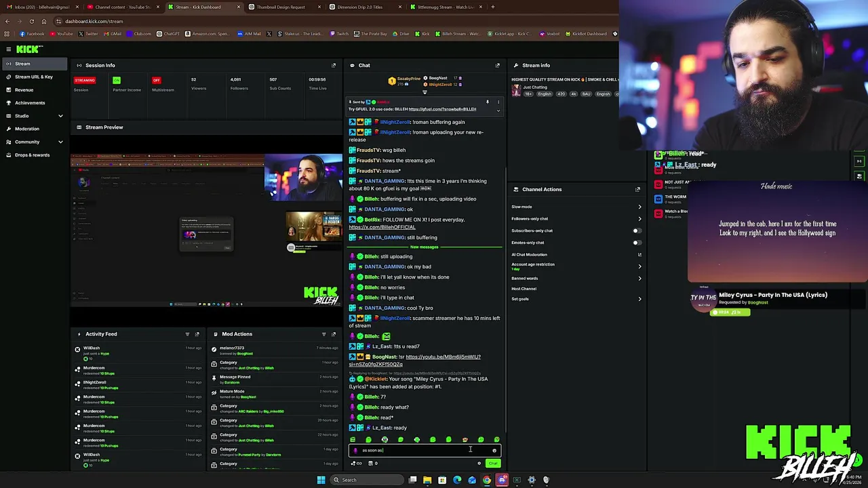
Task: Click the Just Chatting category thumbnail
Action: [516, 90]
